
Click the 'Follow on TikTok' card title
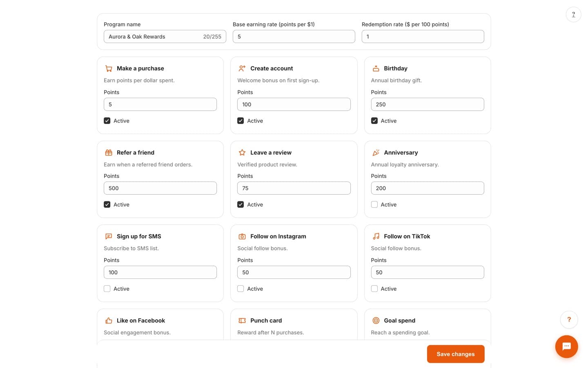click(x=407, y=236)
